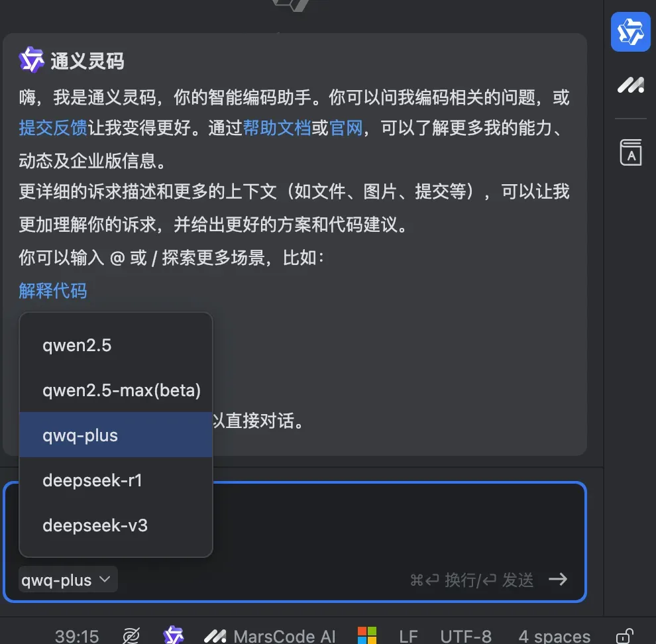Collapse the qwq-plus model selector dropdown
656x644 pixels.
[x=68, y=580]
